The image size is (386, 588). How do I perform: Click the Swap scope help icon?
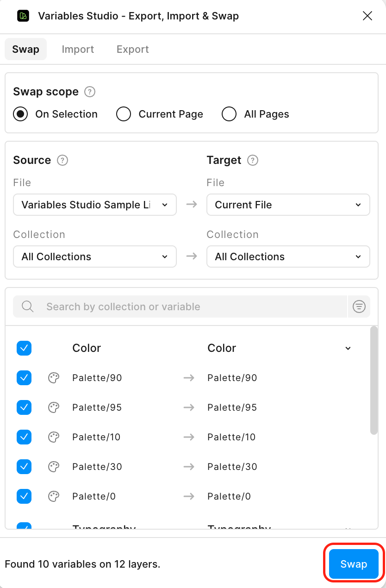pos(90,92)
